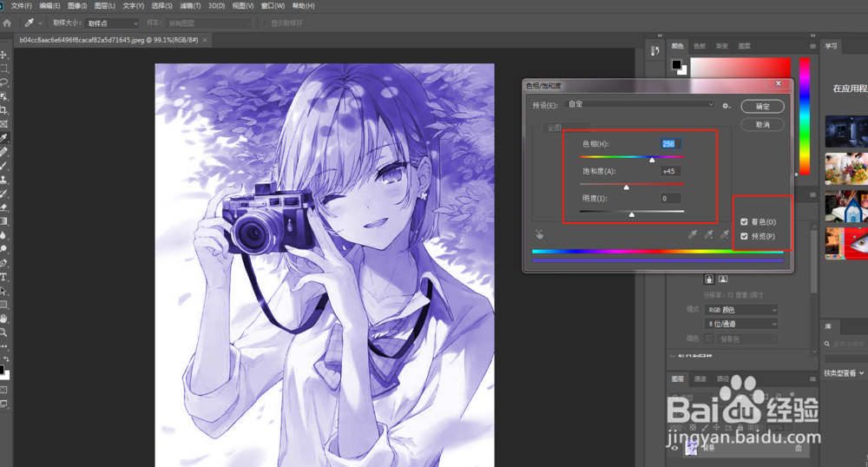Open the 背景色 fill dropdown
Image resolution: width=868 pixels, height=467 pixels.
pyautogui.click(x=747, y=339)
